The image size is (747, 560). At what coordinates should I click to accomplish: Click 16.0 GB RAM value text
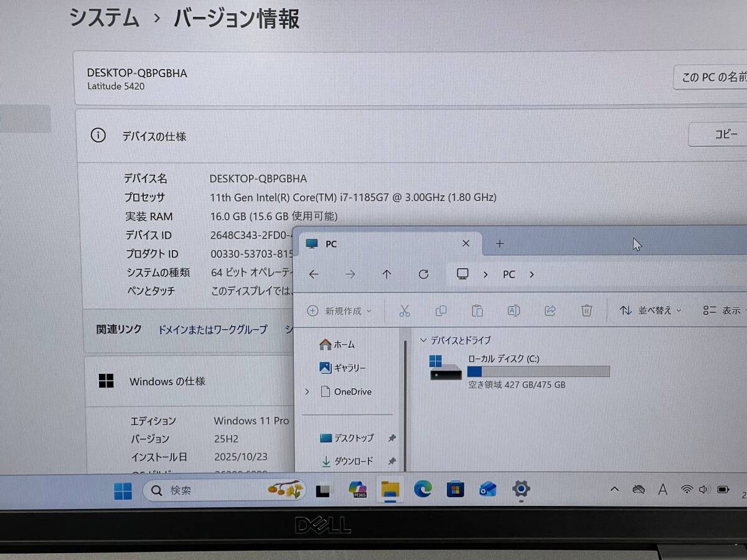coord(274,216)
